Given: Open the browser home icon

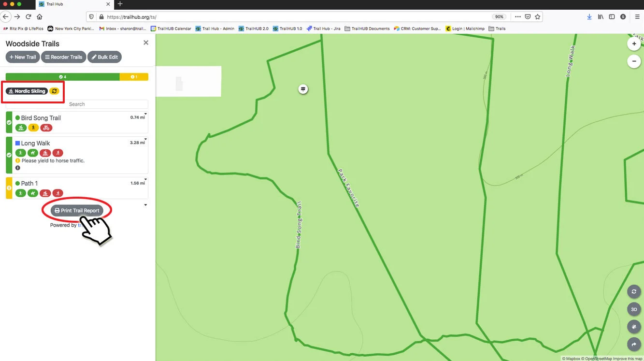Looking at the screenshot, I should click(40, 16).
